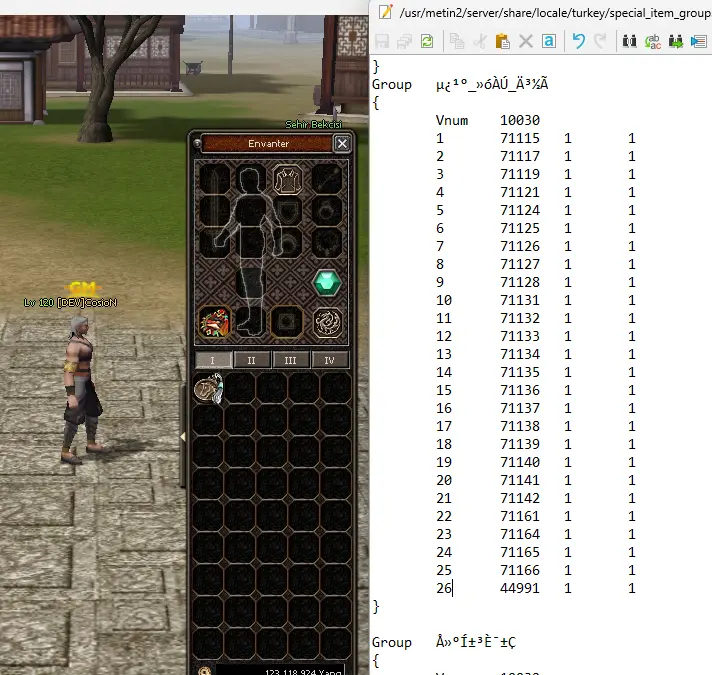Viewport: 712px width, 675px height.
Task: Click the small round button left of Envanter title
Action: tap(197, 143)
